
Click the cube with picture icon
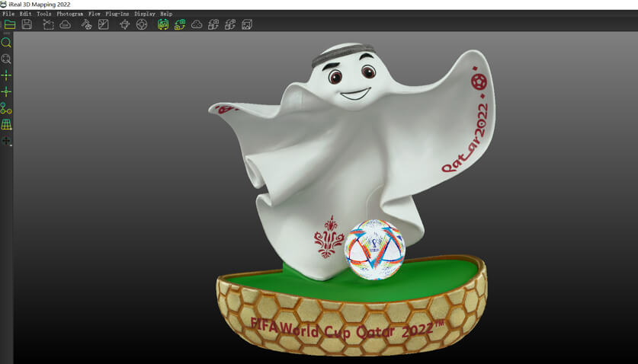247,24
